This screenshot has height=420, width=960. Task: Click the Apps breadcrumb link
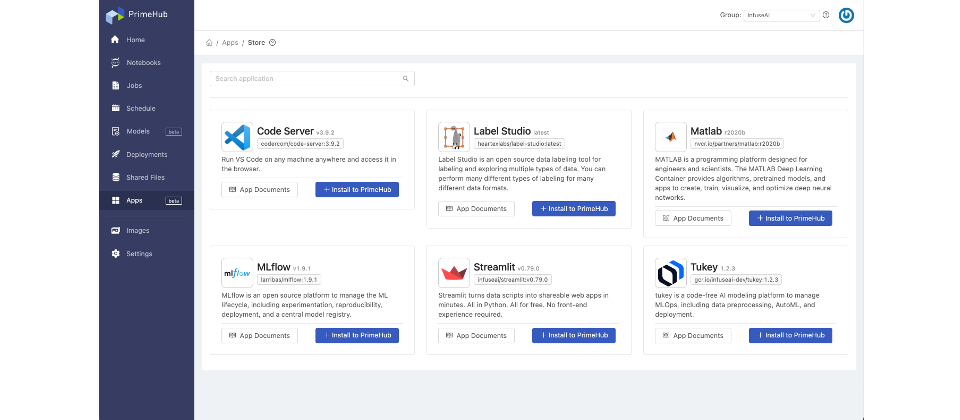point(230,43)
